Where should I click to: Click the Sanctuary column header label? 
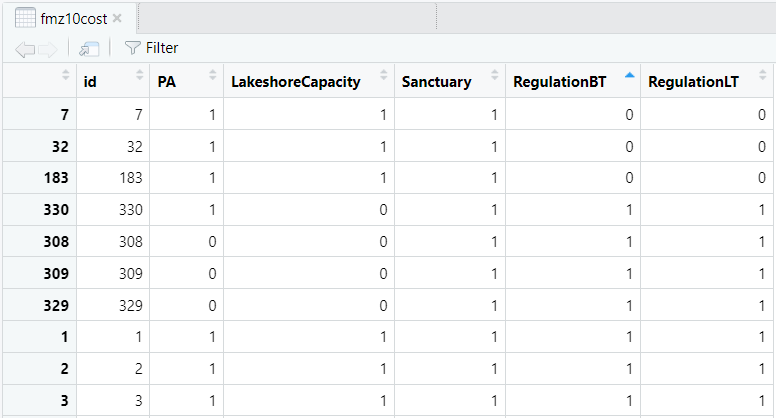(436, 82)
